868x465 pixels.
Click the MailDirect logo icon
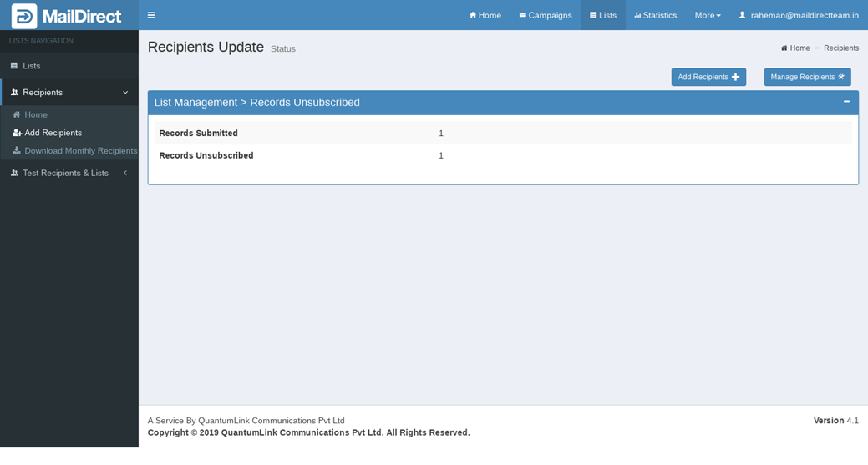[24, 16]
